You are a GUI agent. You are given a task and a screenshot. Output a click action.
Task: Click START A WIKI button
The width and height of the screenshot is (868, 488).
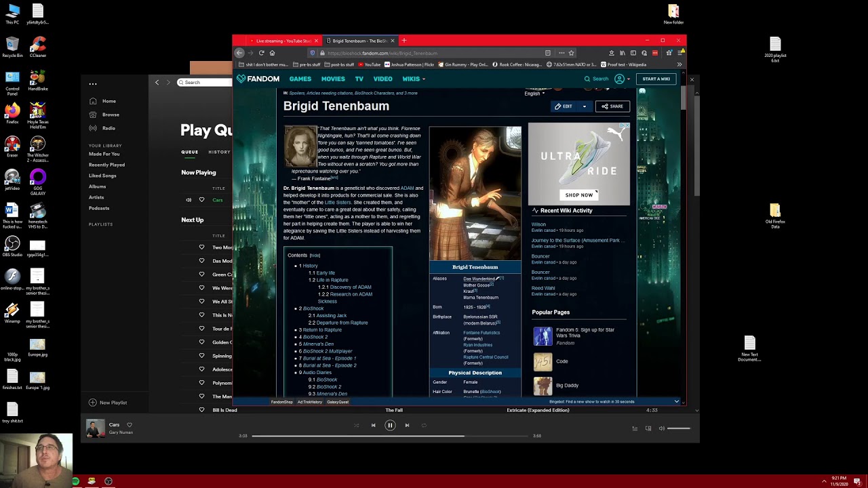[x=656, y=79]
